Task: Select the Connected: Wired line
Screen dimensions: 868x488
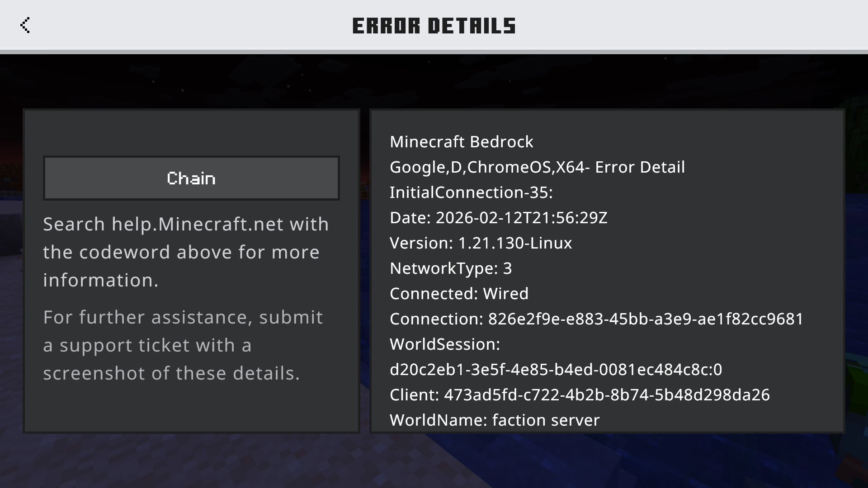Action: pos(459,294)
